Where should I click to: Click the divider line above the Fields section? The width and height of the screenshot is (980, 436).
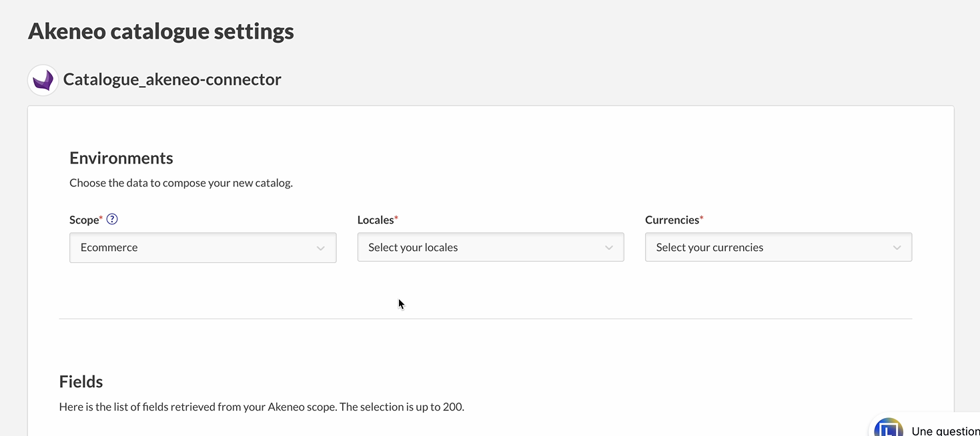tap(485, 319)
